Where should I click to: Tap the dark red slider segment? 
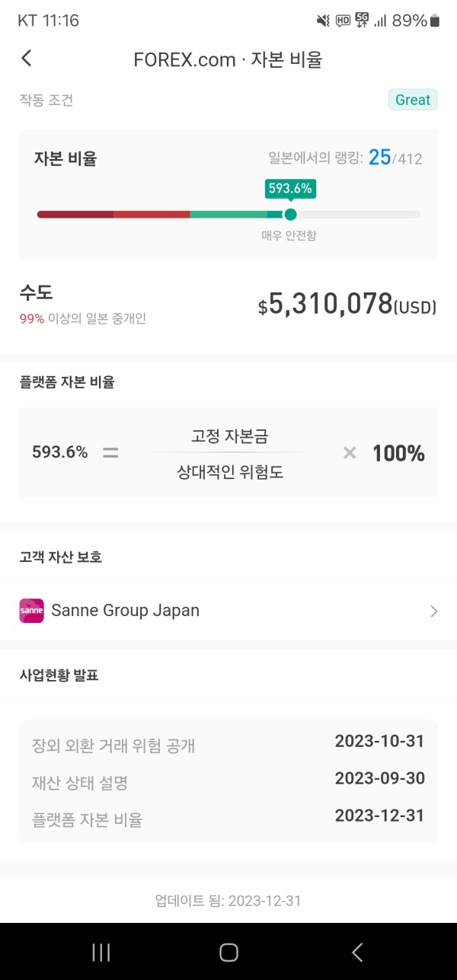point(75,215)
